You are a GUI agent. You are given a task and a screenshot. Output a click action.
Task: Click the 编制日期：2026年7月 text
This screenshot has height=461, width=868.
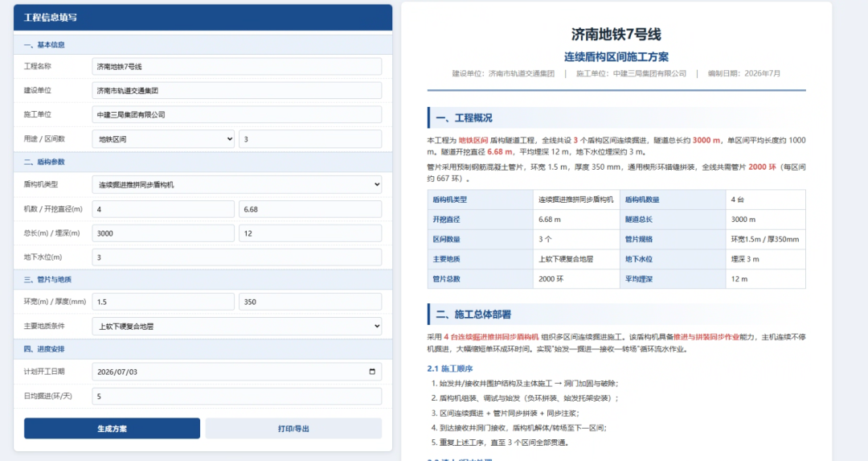(744, 73)
